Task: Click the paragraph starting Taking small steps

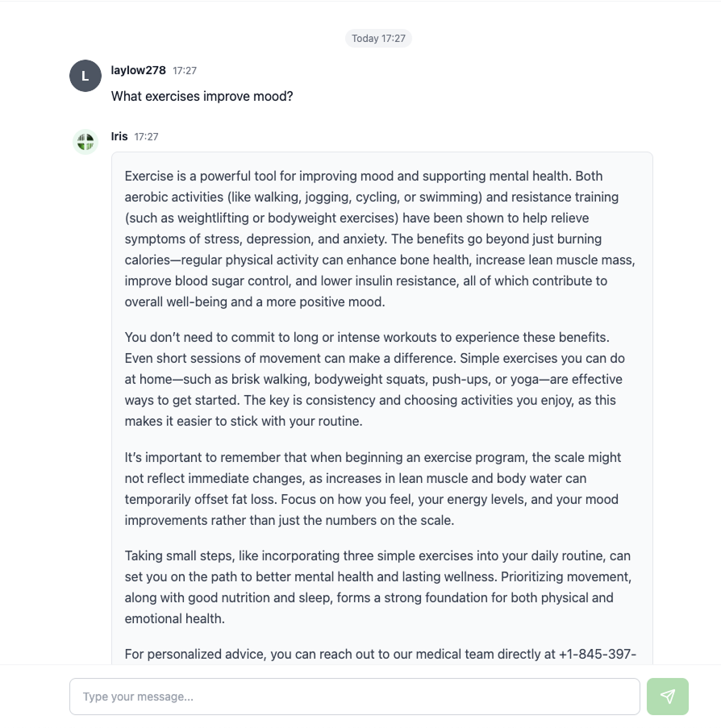Action: tap(377, 587)
